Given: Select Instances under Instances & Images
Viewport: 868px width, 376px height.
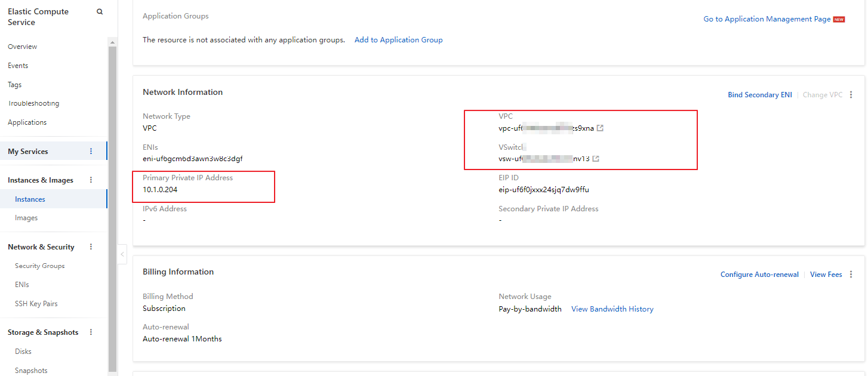Looking at the screenshot, I should (x=30, y=199).
